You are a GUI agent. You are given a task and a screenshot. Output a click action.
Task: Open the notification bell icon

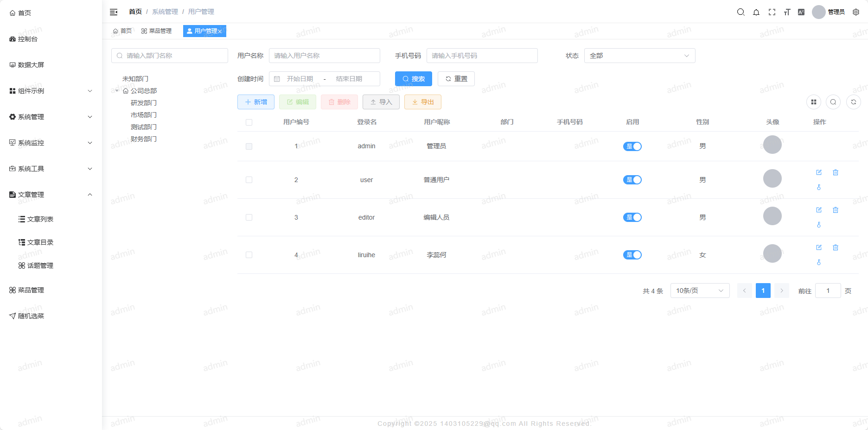click(x=756, y=12)
